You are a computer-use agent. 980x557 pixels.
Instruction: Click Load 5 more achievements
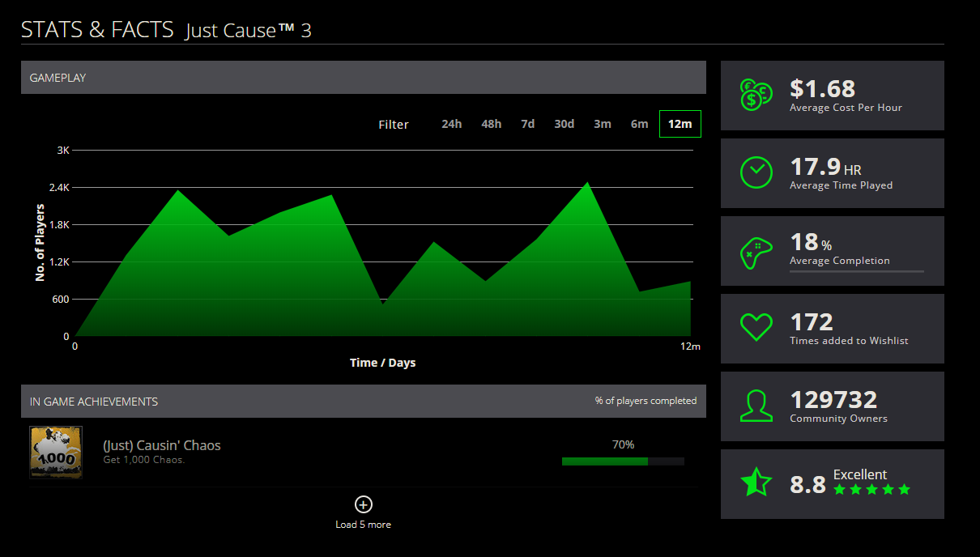point(363,525)
